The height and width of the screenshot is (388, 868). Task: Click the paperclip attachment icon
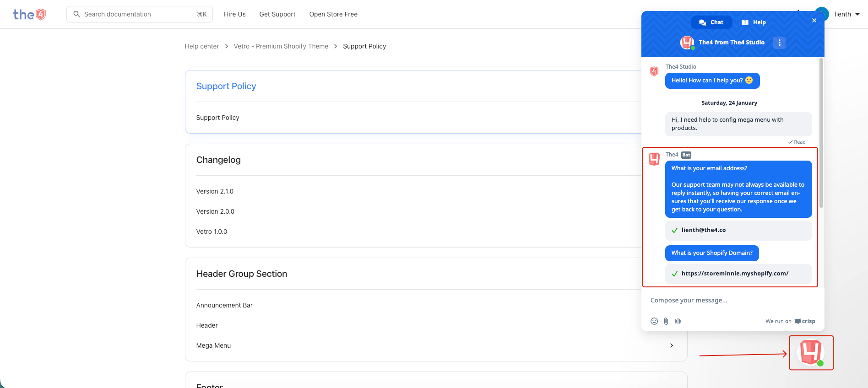[666, 321]
